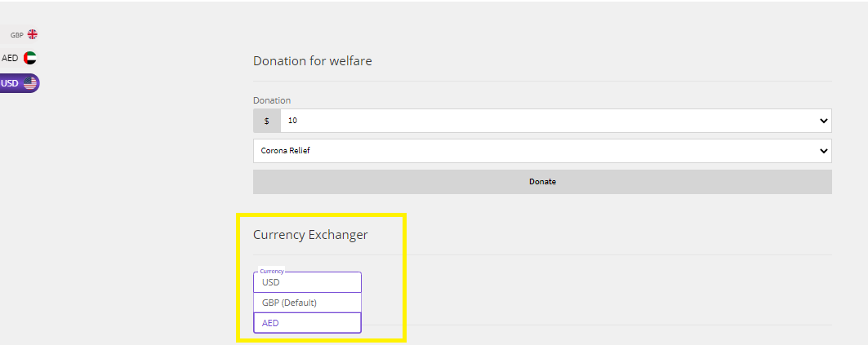Click the chevron arrow of amount dropdown
Image resolution: width=868 pixels, height=345 pixels.
pos(824,121)
